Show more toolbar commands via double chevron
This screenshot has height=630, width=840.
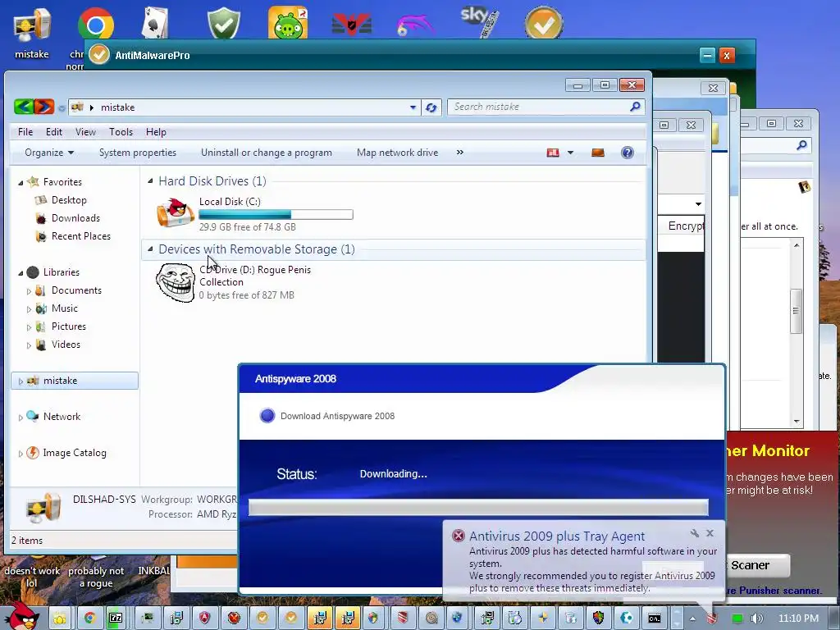pyautogui.click(x=459, y=152)
